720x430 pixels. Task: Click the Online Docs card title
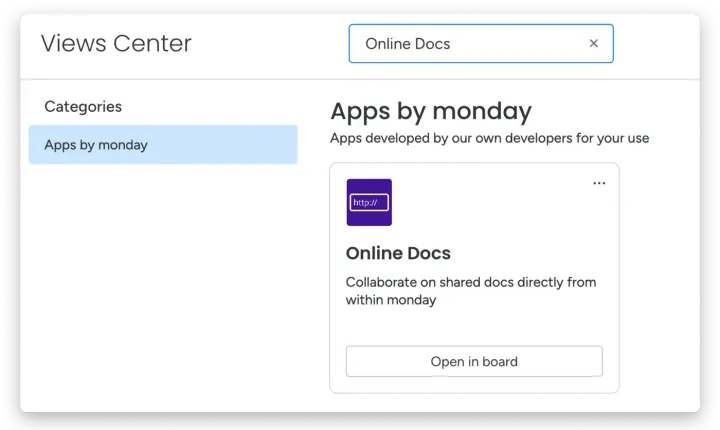point(398,253)
